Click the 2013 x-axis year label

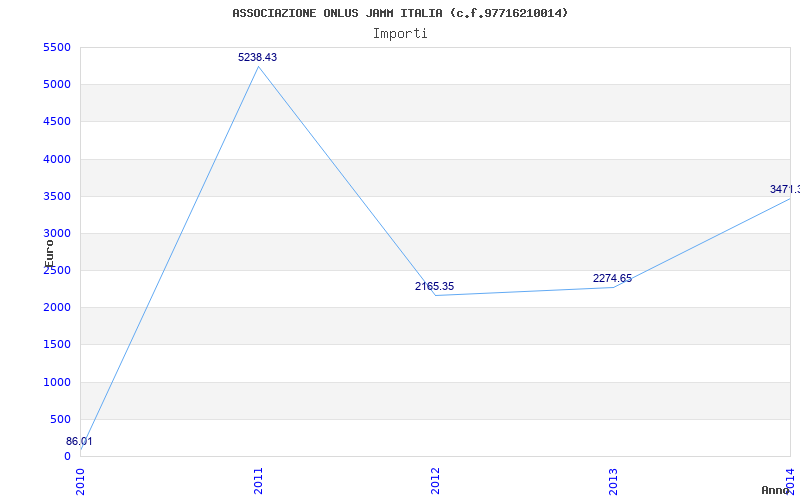click(613, 481)
